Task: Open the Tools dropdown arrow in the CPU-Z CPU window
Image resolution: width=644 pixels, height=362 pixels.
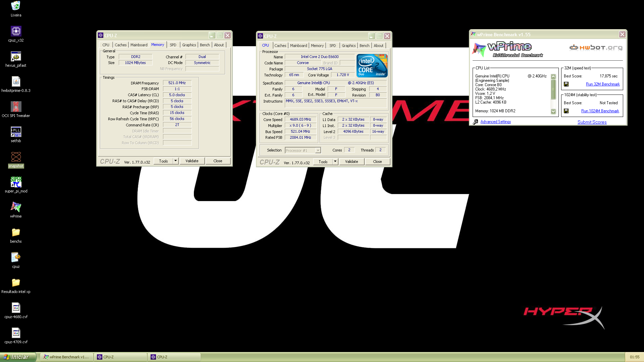Action: coord(335,162)
